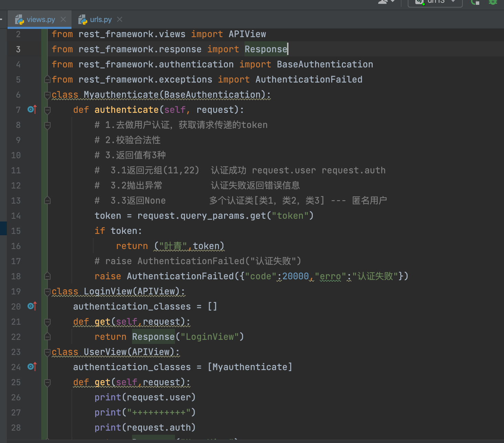Click 'rest_framework.authentication' on line 4
The width and height of the screenshot is (504, 443).
[156, 64]
